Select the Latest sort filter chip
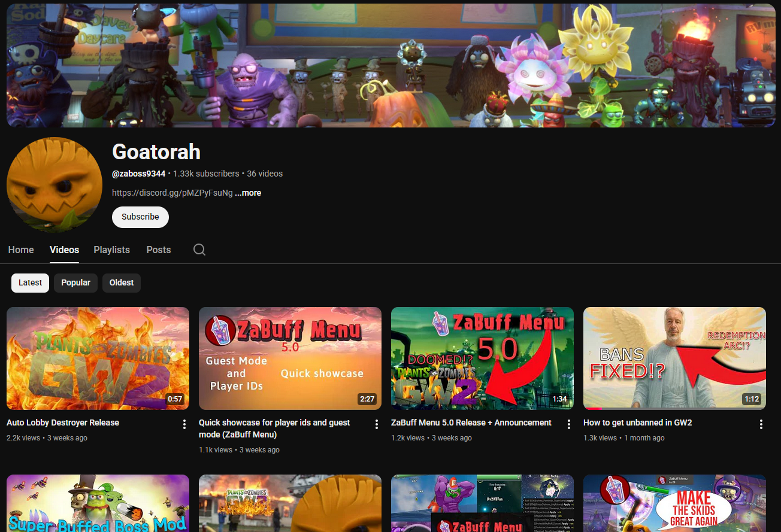Screen dimensions: 781x532 [x=31, y=282]
